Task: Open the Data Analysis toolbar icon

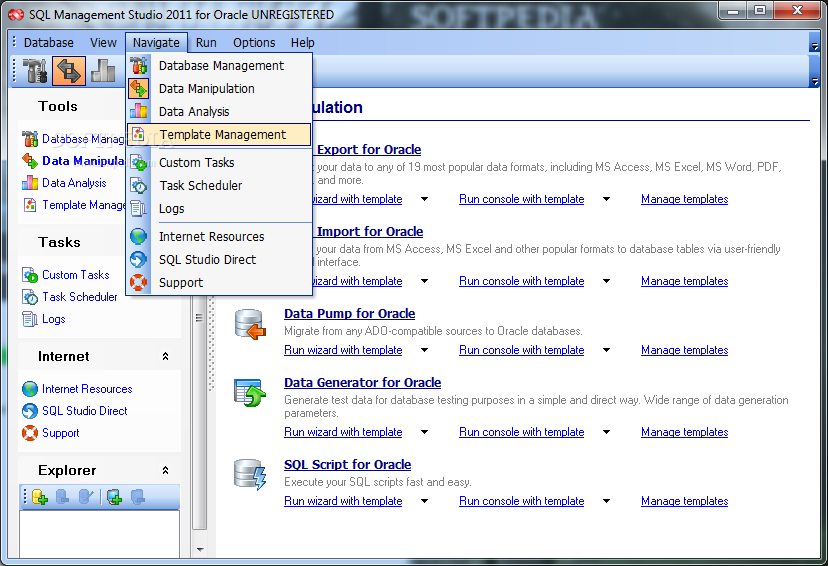Action: point(103,71)
